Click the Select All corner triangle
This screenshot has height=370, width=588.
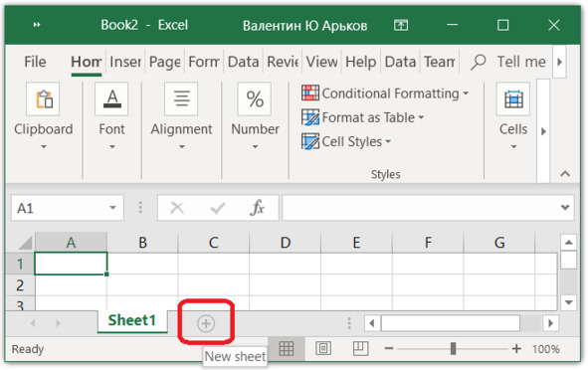[x=25, y=243]
